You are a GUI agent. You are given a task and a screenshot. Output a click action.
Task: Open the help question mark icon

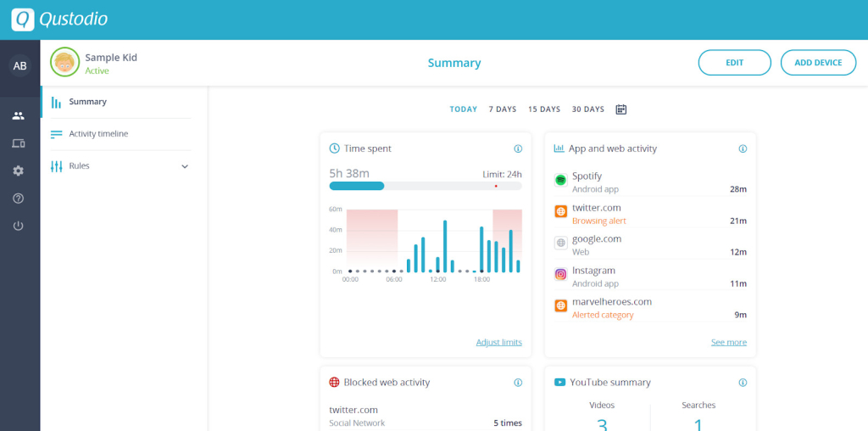coord(19,199)
